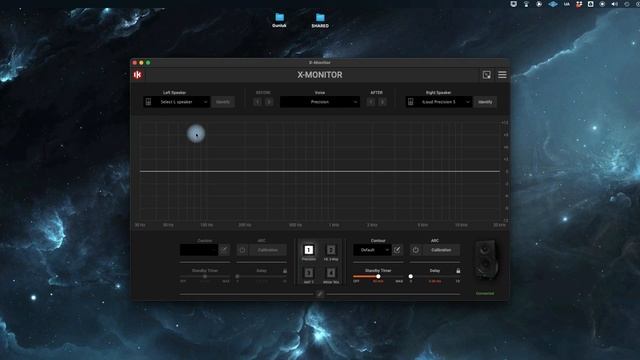Click the red paw icon in menu bar
The width and height of the screenshot is (640, 360).
click(x=579, y=4)
